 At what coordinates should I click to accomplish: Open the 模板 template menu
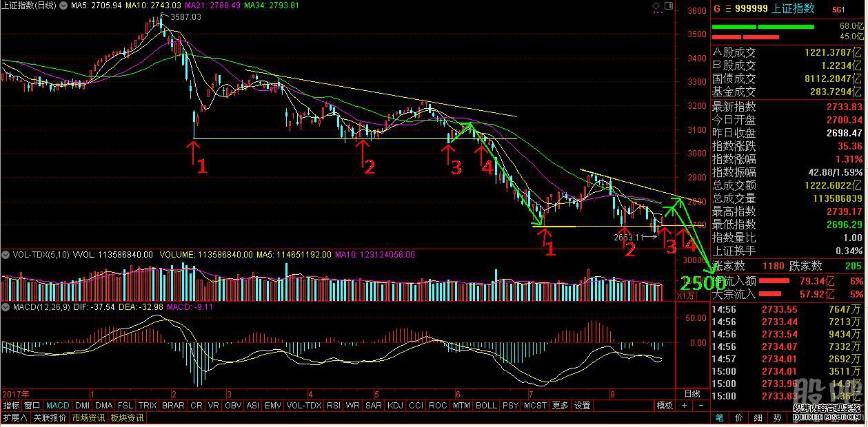click(664, 406)
